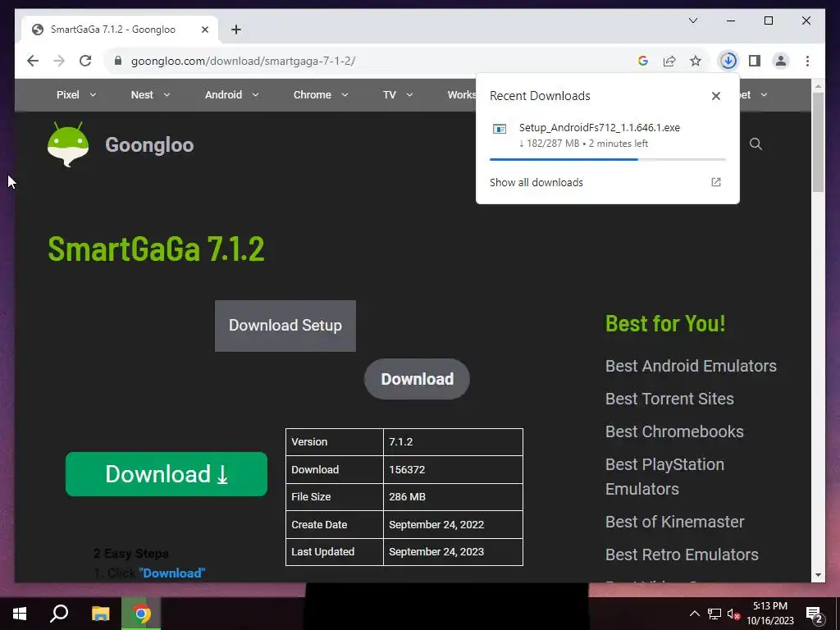This screenshot has height=630, width=840.
Task: Open the Nest menu
Action: click(142, 95)
